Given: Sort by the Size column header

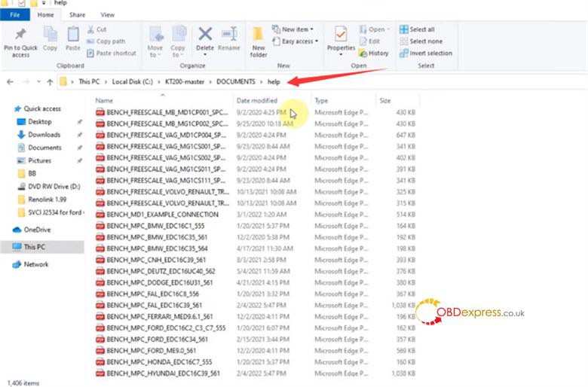Looking at the screenshot, I should pos(385,100).
